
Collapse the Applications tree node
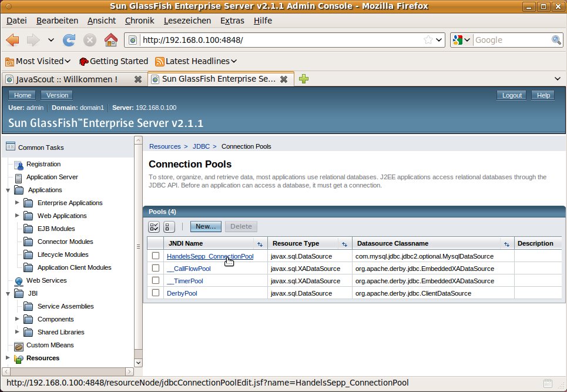(8, 190)
